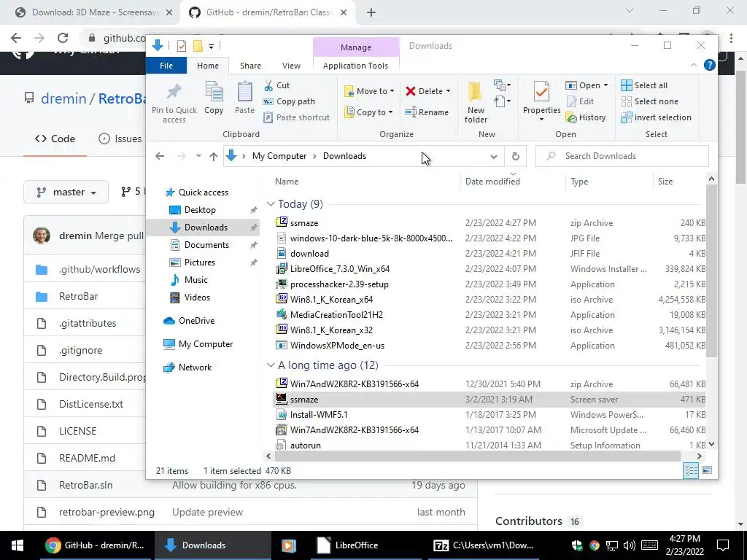Click New folder icon in title bar toolbar
The image size is (747, 560).
click(x=198, y=46)
